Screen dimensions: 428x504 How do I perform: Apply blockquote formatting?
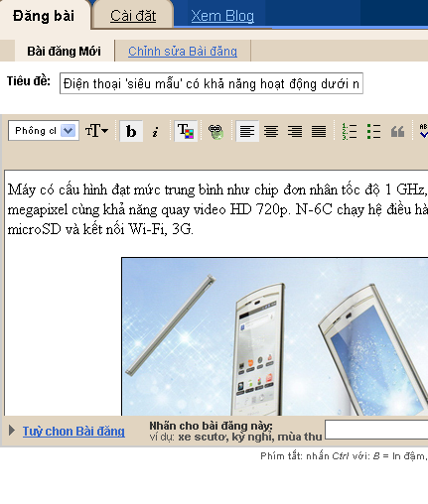tap(397, 131)
